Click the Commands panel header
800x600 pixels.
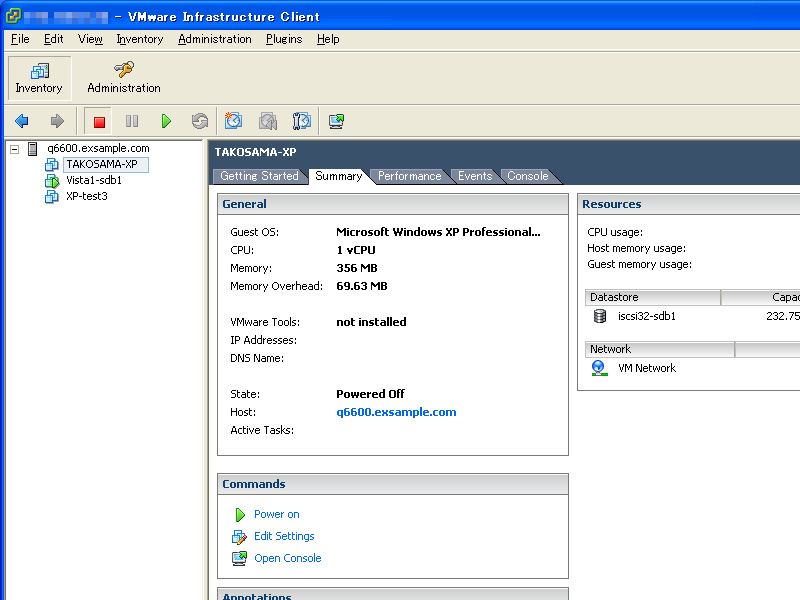tap(393, 484)
